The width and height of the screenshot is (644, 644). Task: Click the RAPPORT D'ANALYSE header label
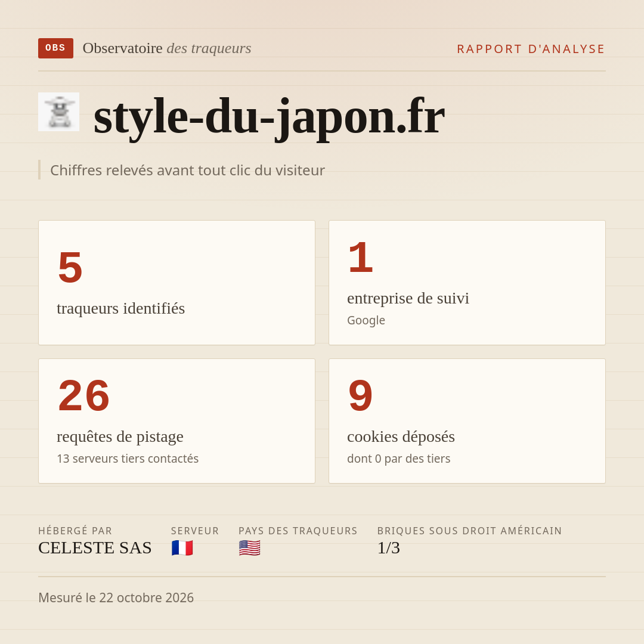point(531,49)
